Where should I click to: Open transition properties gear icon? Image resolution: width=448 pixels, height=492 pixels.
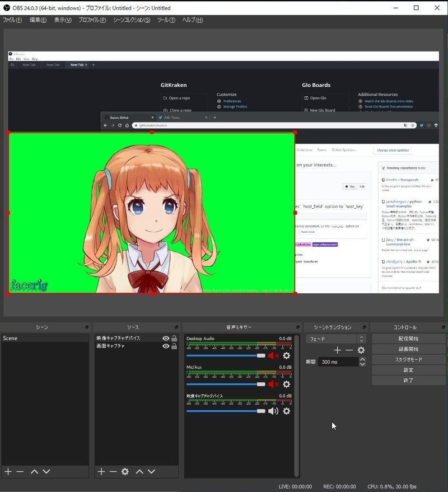(361, 350)
